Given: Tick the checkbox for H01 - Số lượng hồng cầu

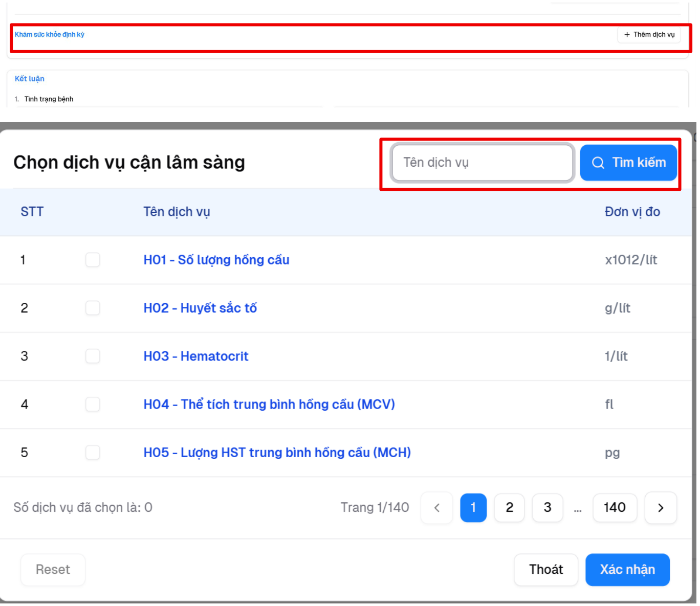Looking at the screenshot, I should pos(93,260).
